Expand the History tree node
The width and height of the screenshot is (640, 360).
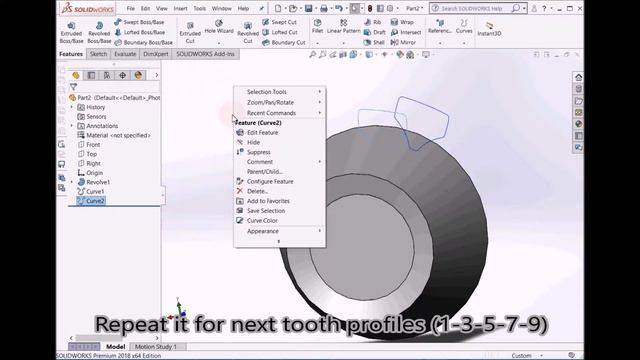pos(72,107)
